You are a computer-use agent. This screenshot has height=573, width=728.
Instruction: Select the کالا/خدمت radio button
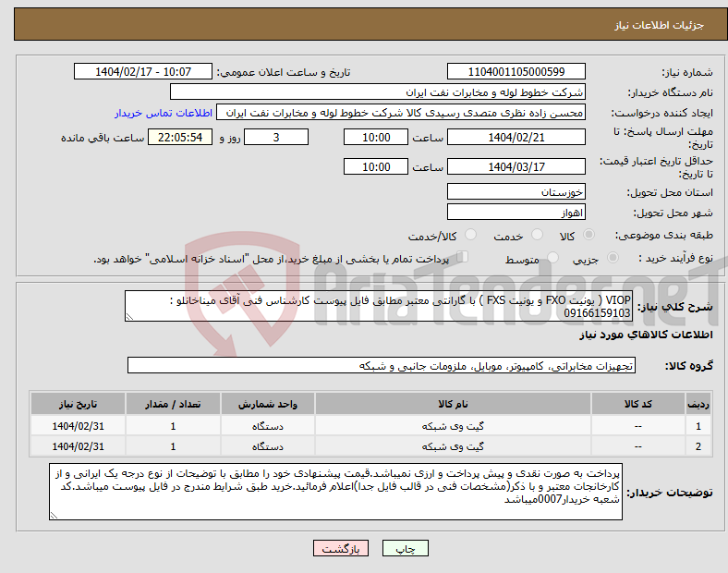click(470, 235)
